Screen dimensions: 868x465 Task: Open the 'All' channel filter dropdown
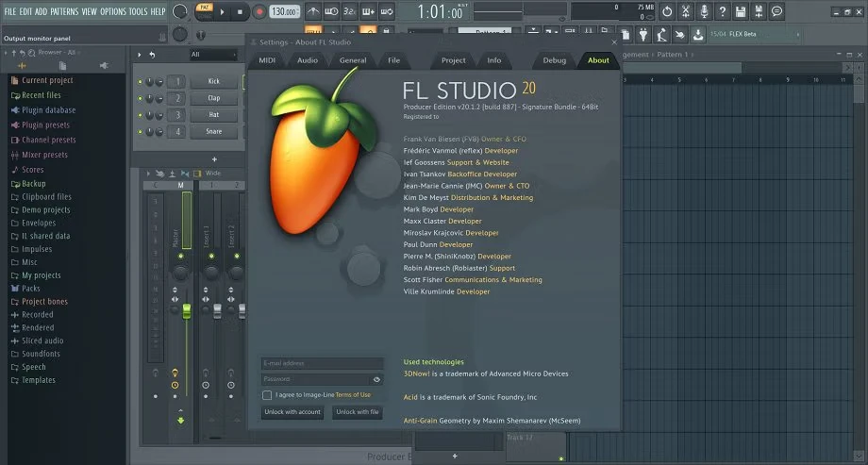214,55
